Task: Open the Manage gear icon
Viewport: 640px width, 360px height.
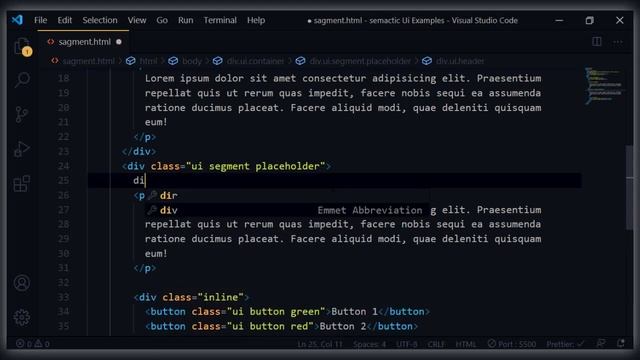Action: click(22, 317)
